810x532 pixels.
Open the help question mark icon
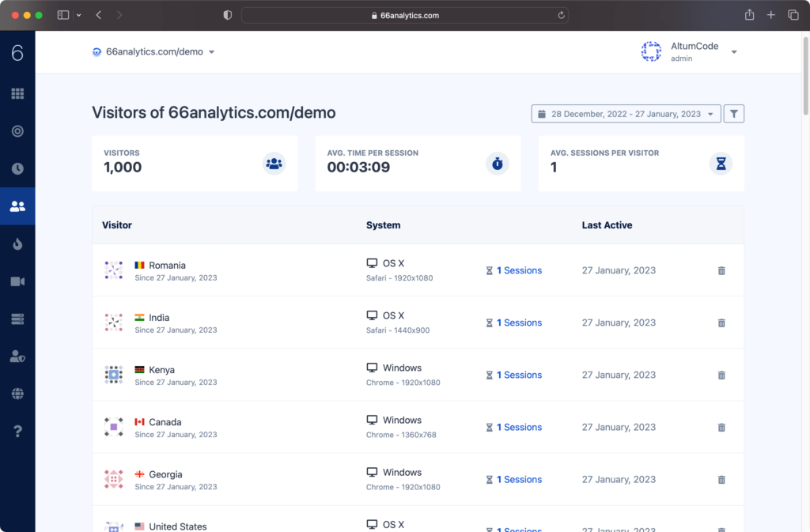point(17,431)
